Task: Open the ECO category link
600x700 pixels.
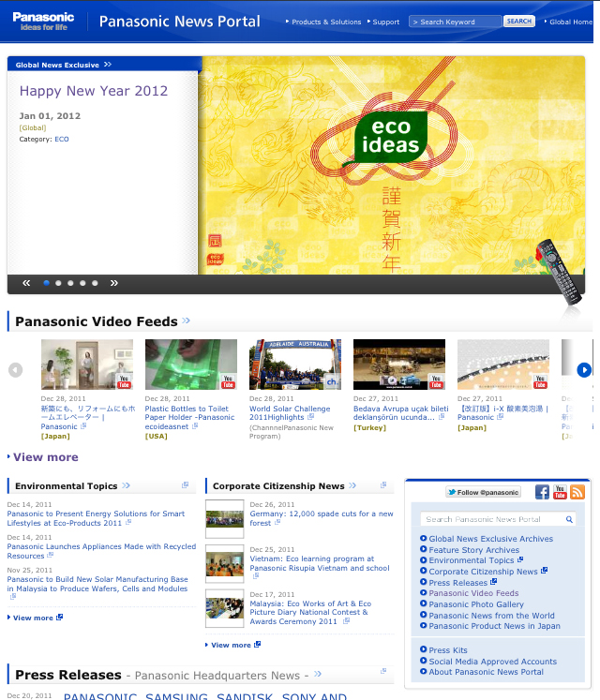Action: pos(62,140)
